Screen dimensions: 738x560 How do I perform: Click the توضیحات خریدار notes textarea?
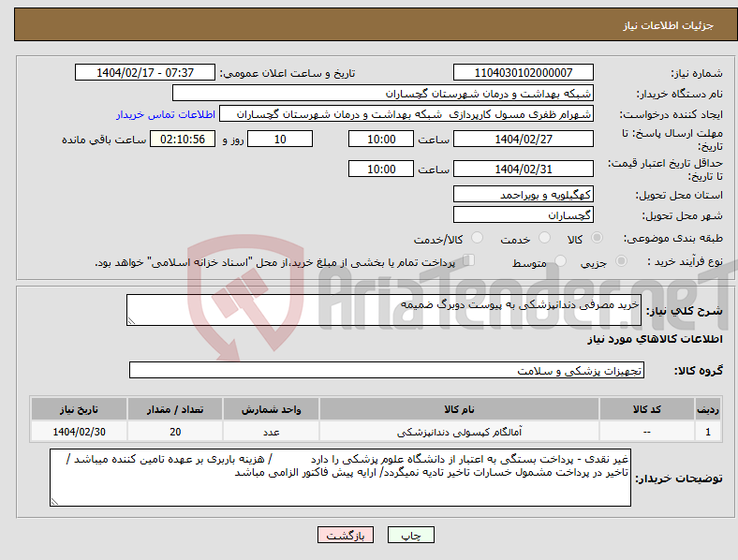(x=340, y=478)
